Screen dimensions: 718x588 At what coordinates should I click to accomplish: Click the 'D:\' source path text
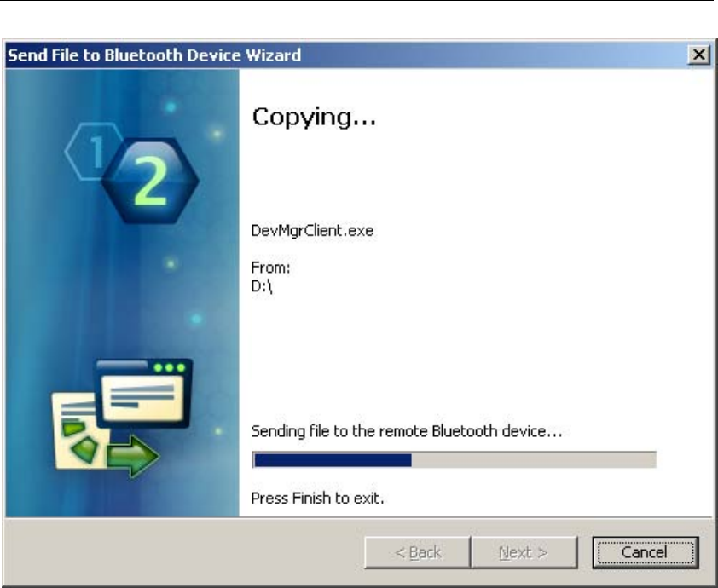(262, 287)
